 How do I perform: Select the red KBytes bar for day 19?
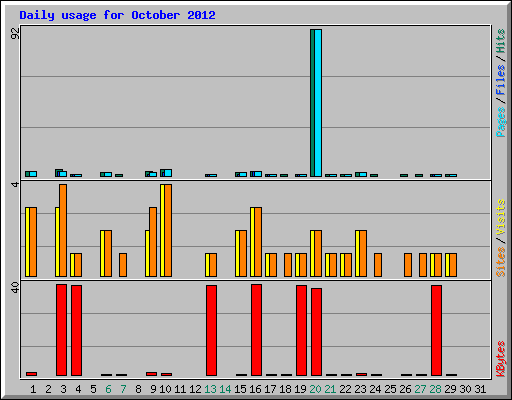(301, 330)
